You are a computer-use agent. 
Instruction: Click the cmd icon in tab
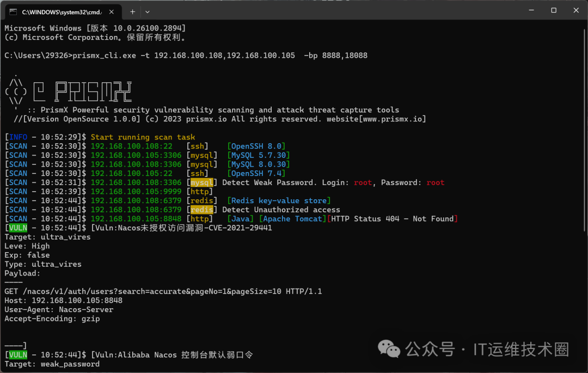pyautogui.click(x=13, y=12)
